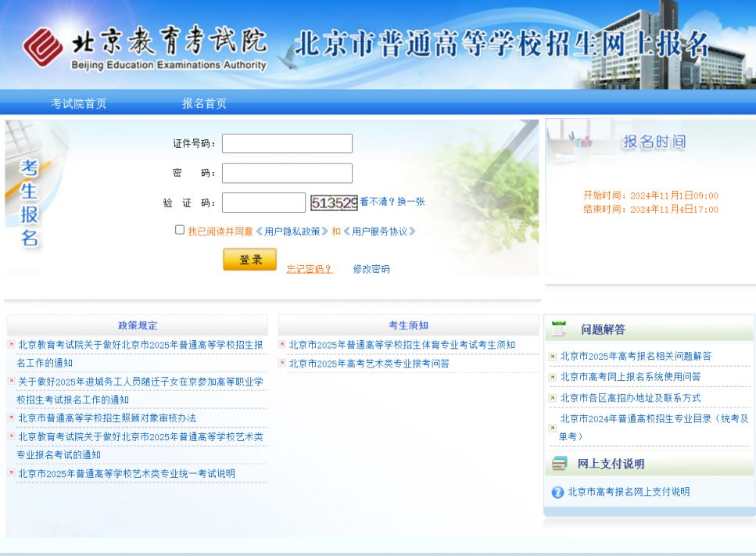Click bullet icon beside 北京市2024年普通高校招生专业目录
The height and width of the screenshot is (556, 756).
point(553,428)
